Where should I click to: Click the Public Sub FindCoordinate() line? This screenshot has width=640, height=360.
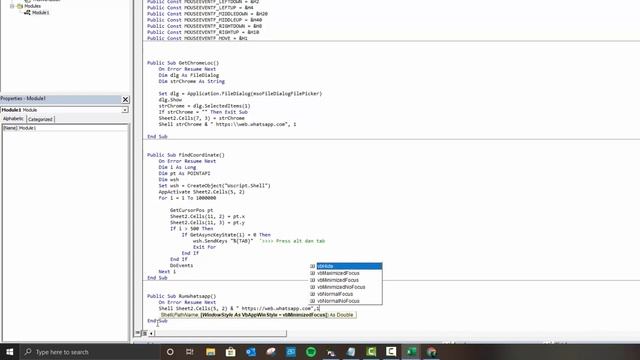(x=186, y=155)
